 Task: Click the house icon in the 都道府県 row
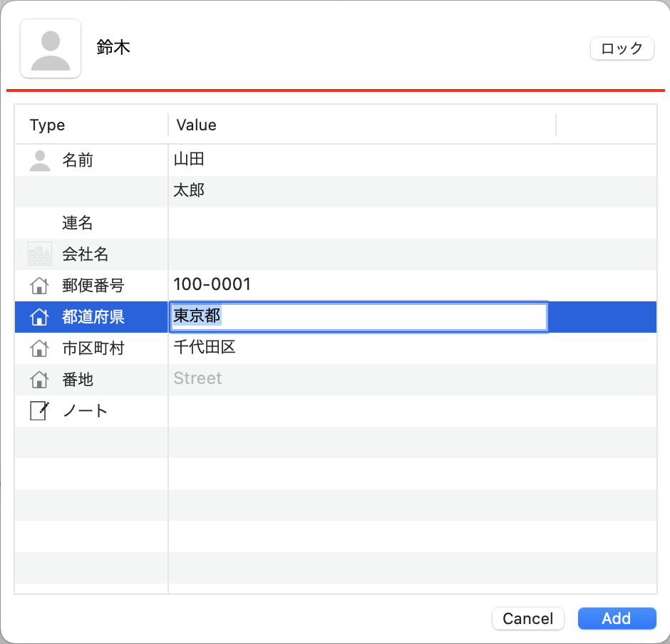(39, 317)
